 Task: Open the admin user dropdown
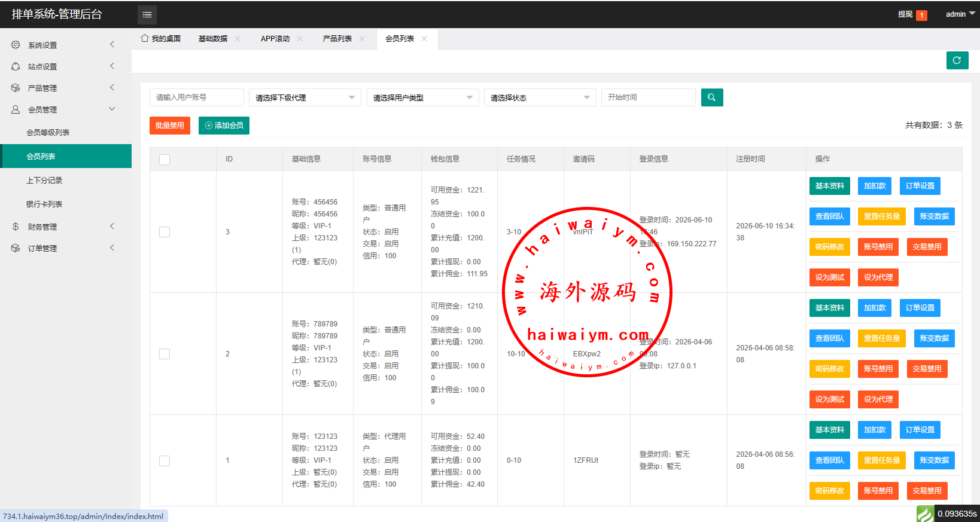[x=960, y=14]
